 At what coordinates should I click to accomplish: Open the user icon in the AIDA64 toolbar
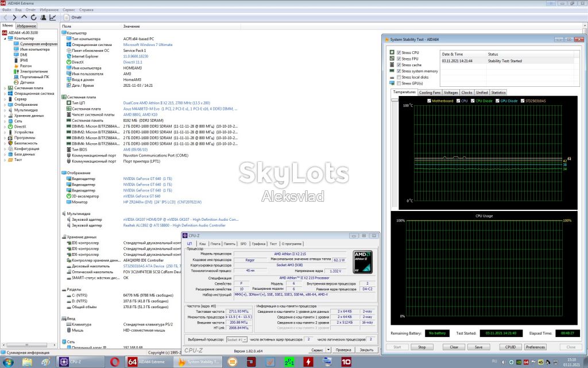tap(43, 17)
